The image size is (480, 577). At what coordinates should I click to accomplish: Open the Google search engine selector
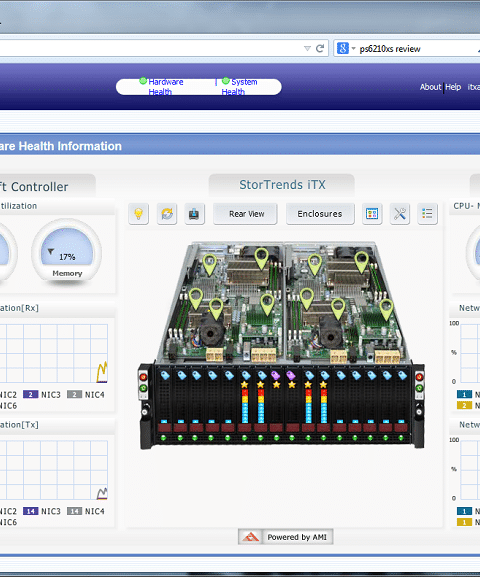coord(346,49)
